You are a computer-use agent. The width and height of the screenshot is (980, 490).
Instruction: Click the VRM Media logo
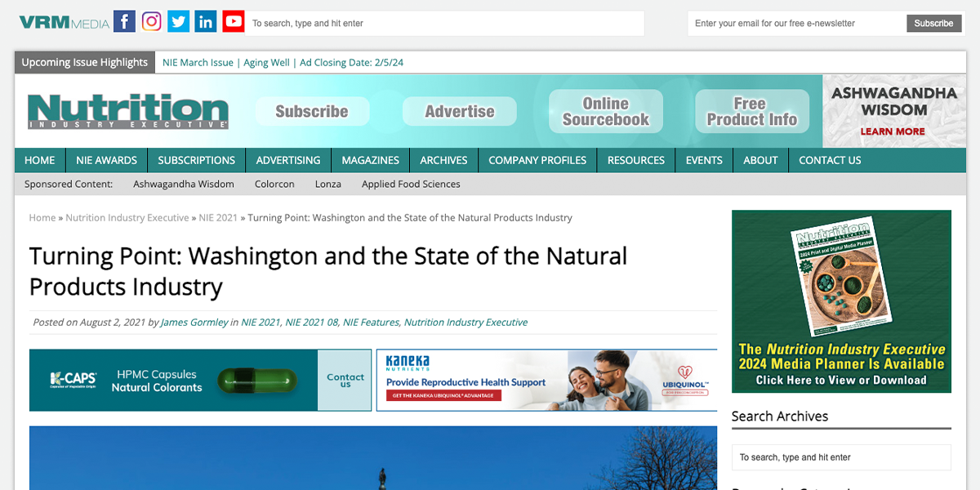[x=63, y=22]
